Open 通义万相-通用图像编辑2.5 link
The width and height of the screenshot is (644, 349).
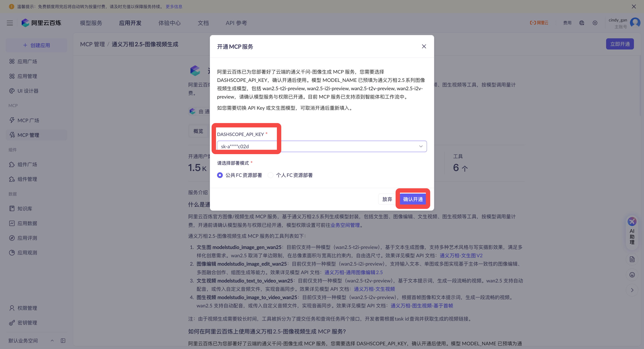tap(354, 272)
